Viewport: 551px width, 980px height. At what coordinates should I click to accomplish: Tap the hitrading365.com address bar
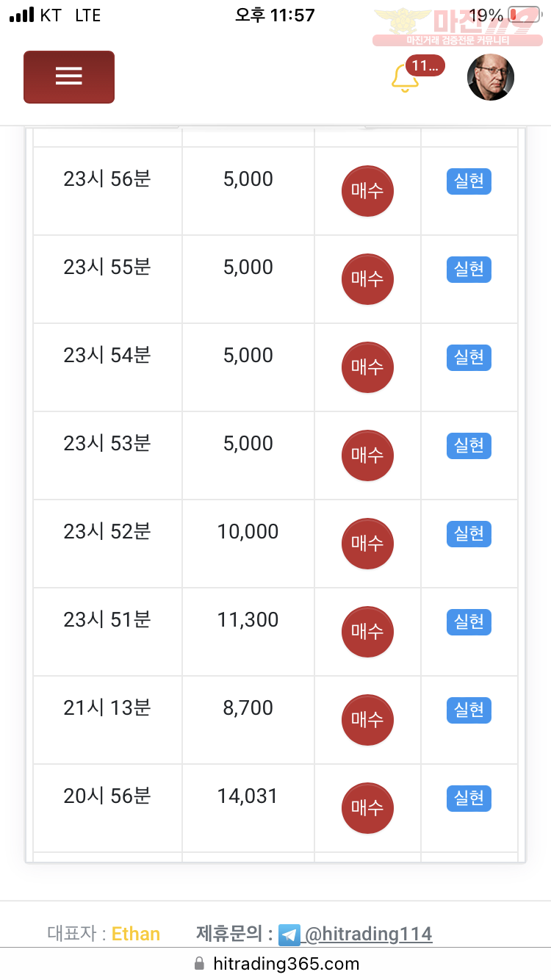pyautogui.click(x=275, y=963)
